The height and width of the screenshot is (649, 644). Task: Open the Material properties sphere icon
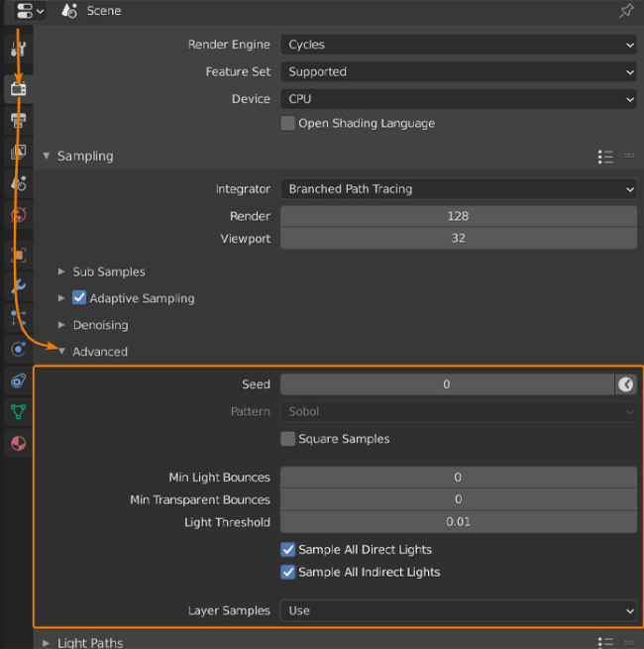[x=18, y=443]
